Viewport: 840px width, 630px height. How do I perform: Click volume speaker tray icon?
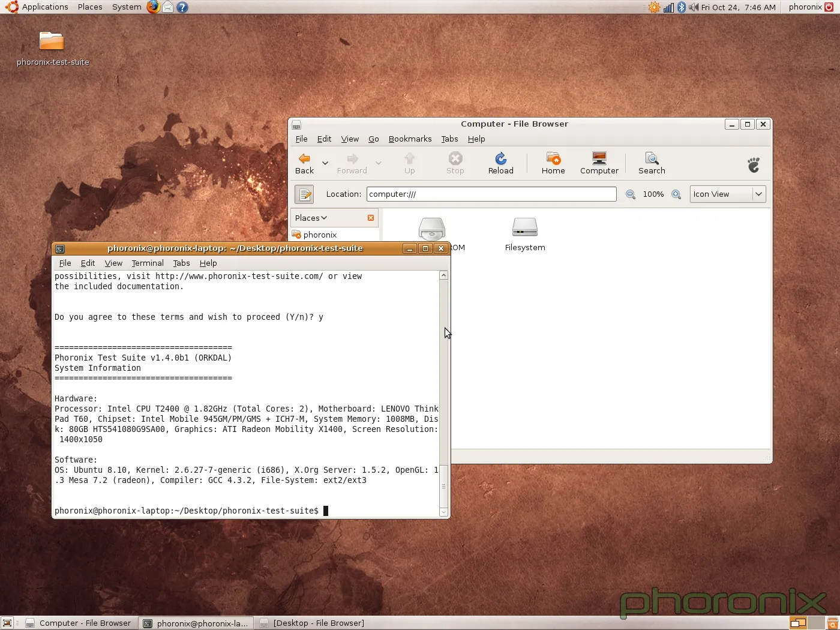pos(694,7)
